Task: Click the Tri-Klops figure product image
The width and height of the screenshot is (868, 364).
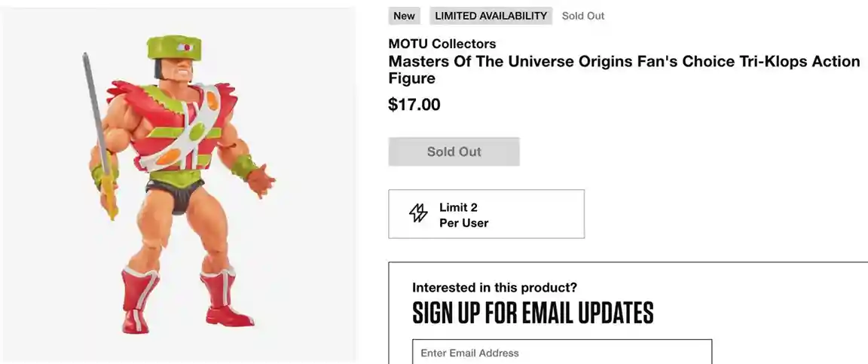Action: (x=179, y=185)
